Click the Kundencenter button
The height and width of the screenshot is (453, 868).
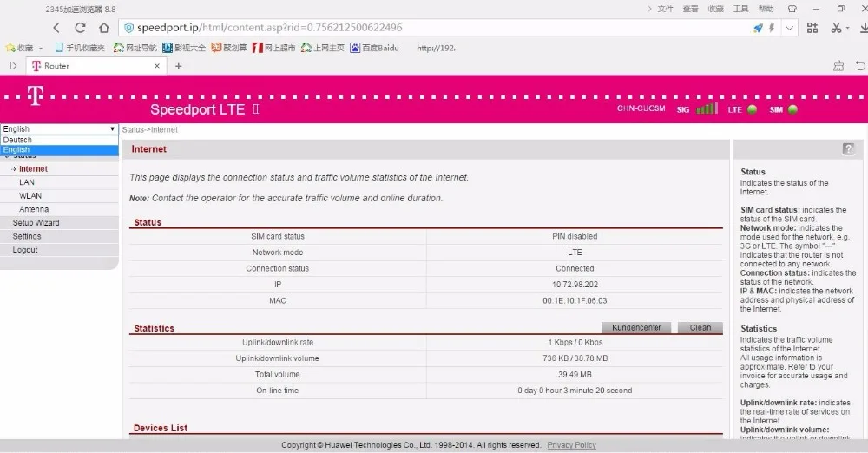[x=636, y=328]
